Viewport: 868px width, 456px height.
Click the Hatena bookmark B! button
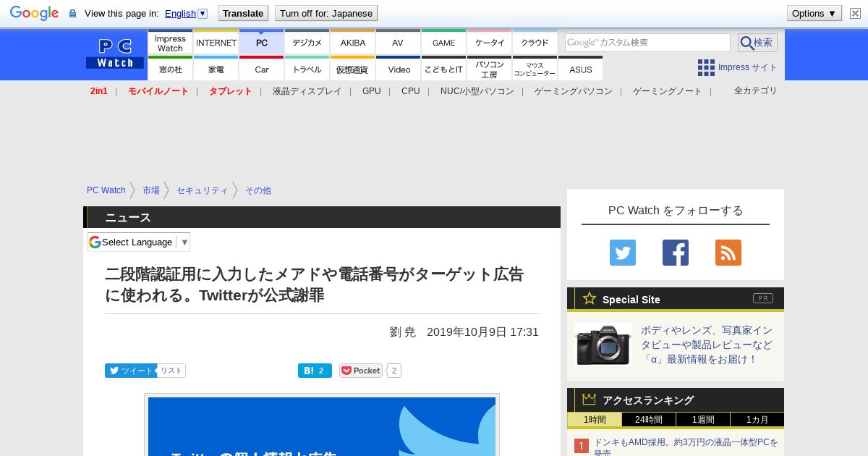point(315,371)
